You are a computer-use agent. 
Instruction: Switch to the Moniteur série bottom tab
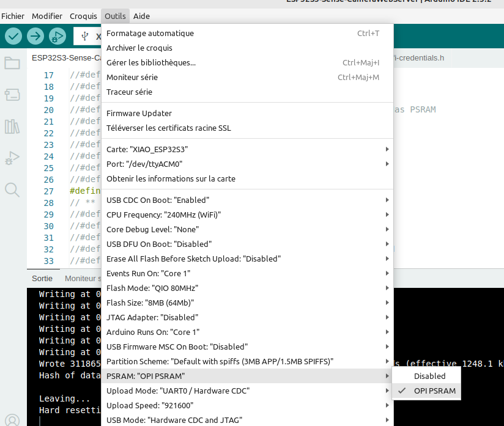(x=83, y=279)
